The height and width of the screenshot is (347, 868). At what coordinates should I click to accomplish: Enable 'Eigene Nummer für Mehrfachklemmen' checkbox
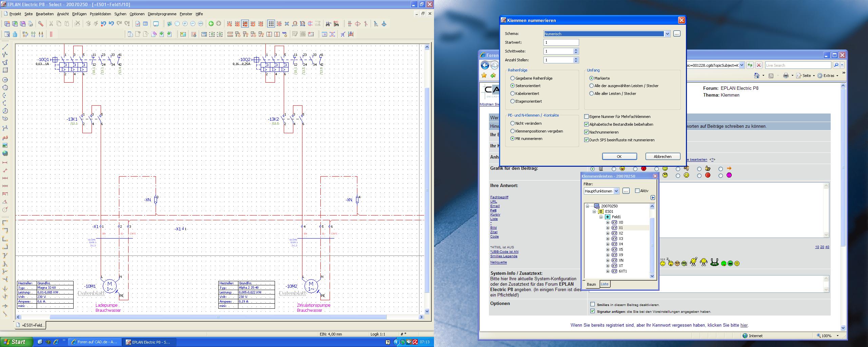pos(586,117)
